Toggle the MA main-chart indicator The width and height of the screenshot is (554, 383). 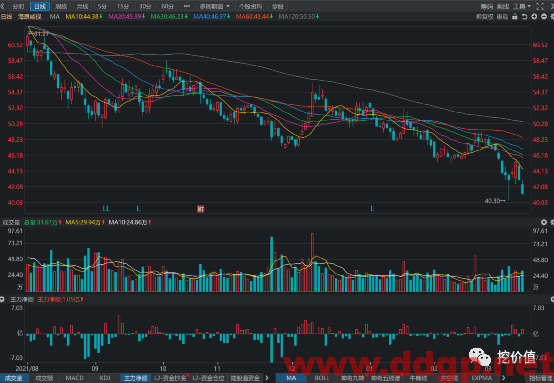(291, 378)
